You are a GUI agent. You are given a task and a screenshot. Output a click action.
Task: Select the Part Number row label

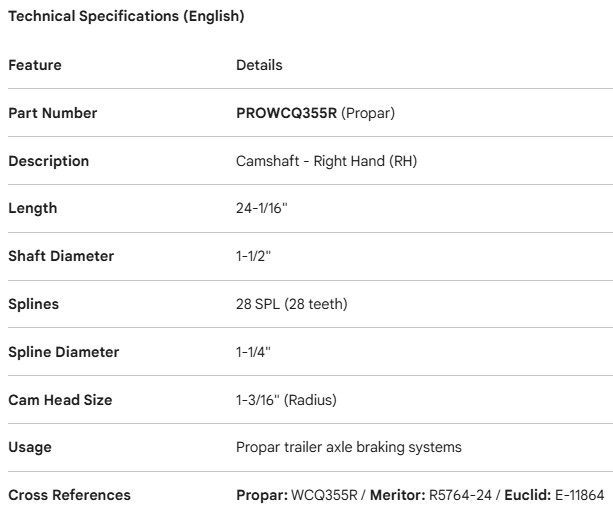point(53,113)
